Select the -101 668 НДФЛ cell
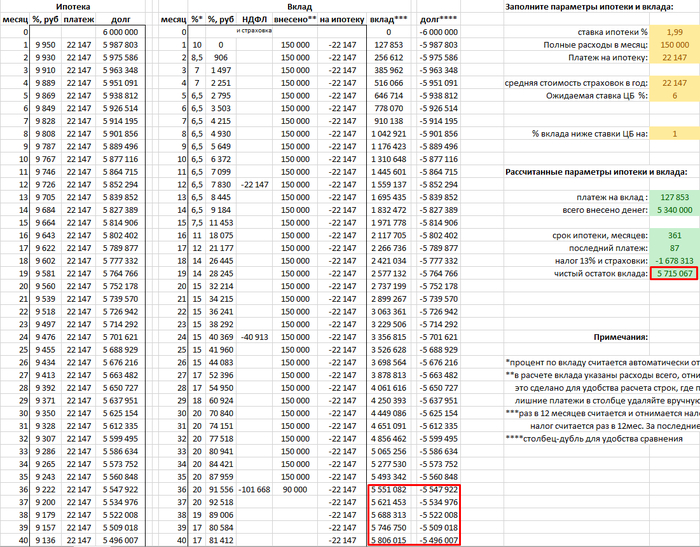This screenshot has height=547, width=700. [x=255, y=490]
